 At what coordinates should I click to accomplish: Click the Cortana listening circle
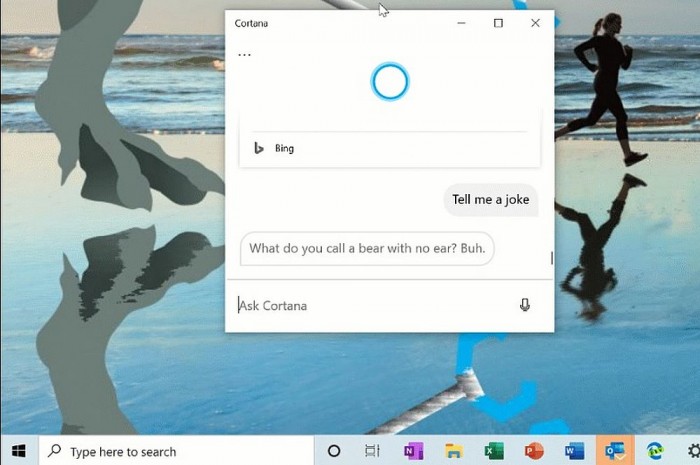[x=390, y=82]
